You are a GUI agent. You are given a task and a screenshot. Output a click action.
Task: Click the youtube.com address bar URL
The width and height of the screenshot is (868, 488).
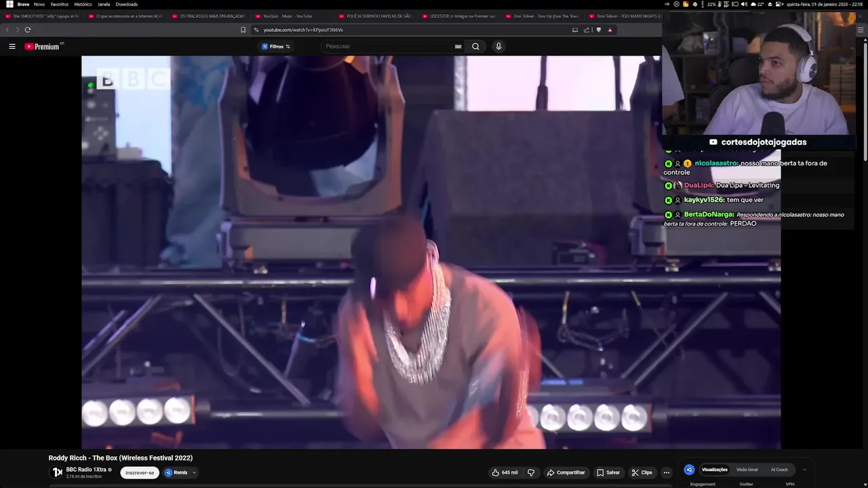pyautogui.click(x=303, y=30)
